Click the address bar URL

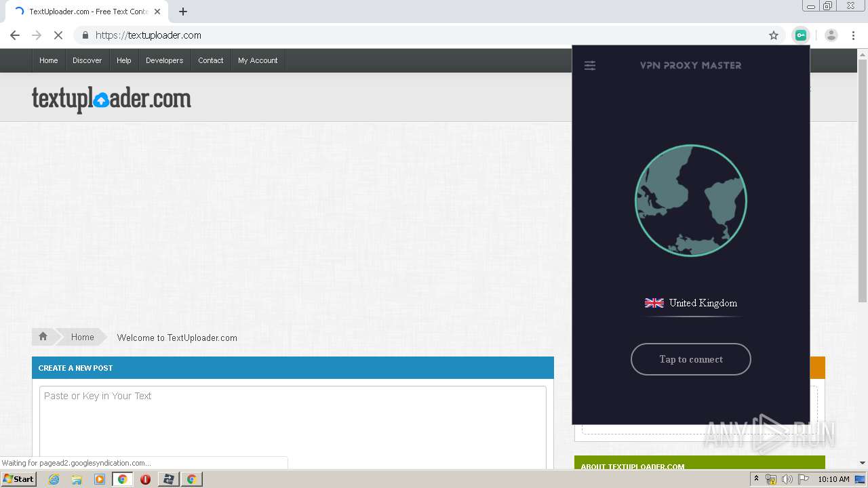(x=149, y=35)
